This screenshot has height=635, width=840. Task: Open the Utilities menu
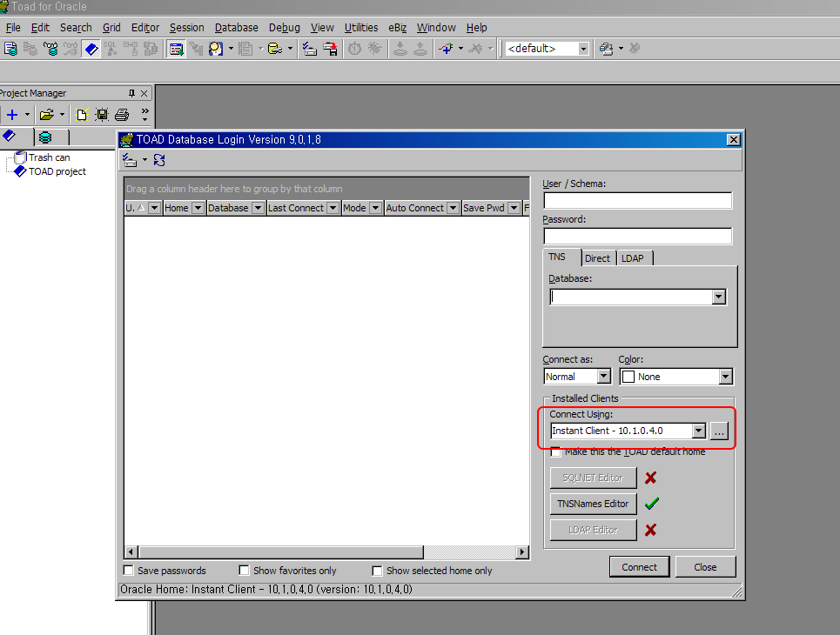pyautogui.click(x=361, y=27)
